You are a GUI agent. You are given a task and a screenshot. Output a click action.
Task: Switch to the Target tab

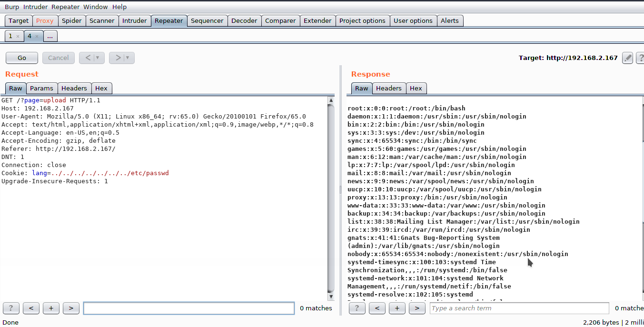19,20
